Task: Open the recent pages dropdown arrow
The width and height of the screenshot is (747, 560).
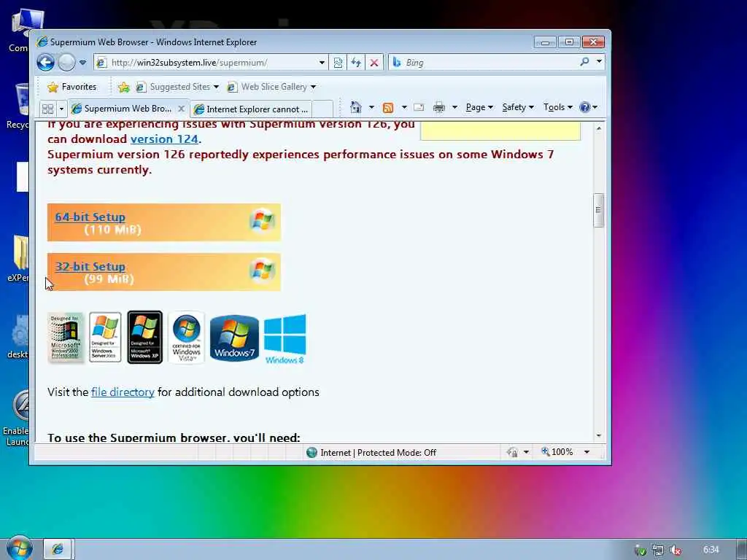Action: click(83, 63)
